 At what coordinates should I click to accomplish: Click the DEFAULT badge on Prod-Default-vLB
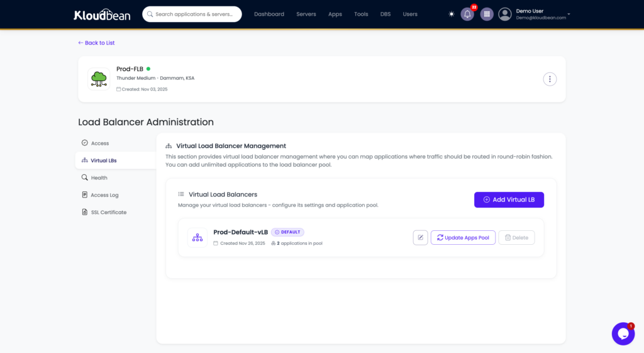[287, 232]
